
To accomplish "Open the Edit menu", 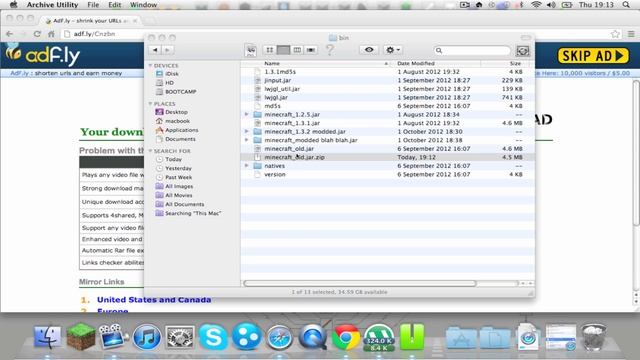I will [x=114, y=5].
